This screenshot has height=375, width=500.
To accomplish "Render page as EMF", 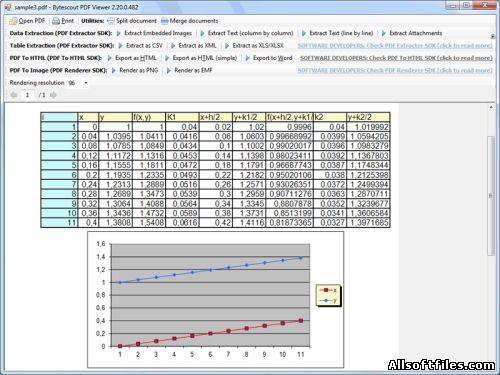I will [189, 70].
